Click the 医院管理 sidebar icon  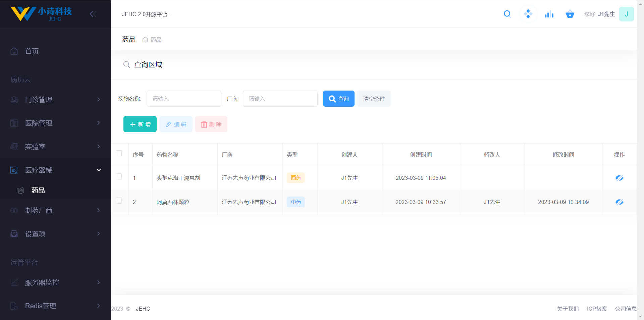(14, 123)
